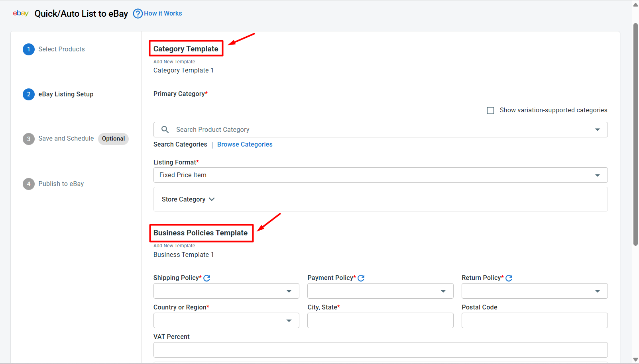
Task: Open the Search Product Category dropdown arrow
Action: click(x=598, y=129)
